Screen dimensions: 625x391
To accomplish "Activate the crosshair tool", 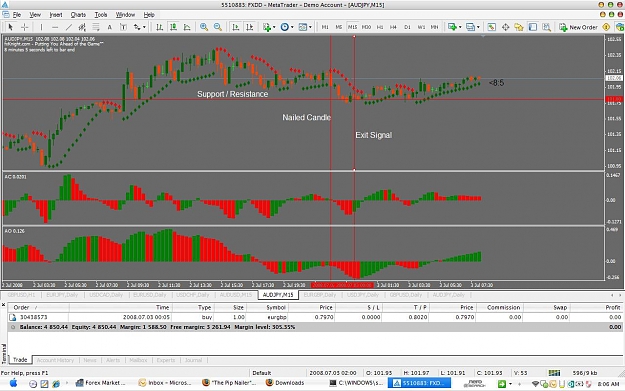I will [x=24, y=27].
